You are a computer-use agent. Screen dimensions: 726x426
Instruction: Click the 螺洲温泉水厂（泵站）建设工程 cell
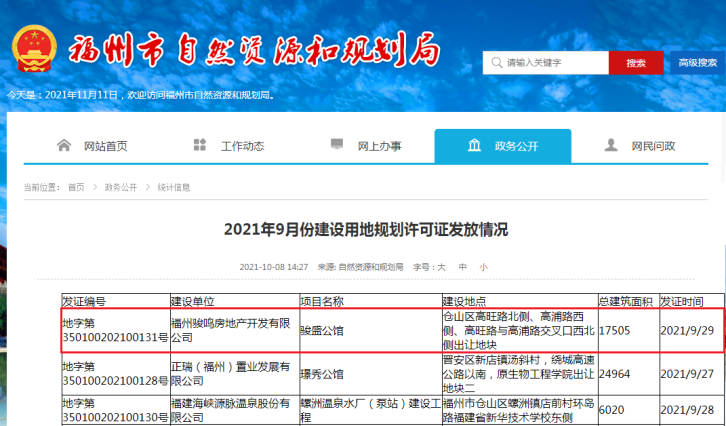[371, 410]
